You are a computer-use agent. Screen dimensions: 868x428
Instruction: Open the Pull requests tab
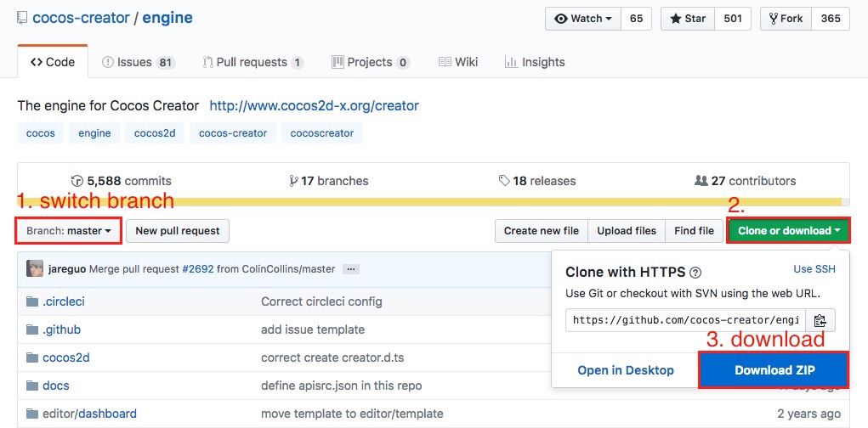pyautogui.click(x=253, y=62)
